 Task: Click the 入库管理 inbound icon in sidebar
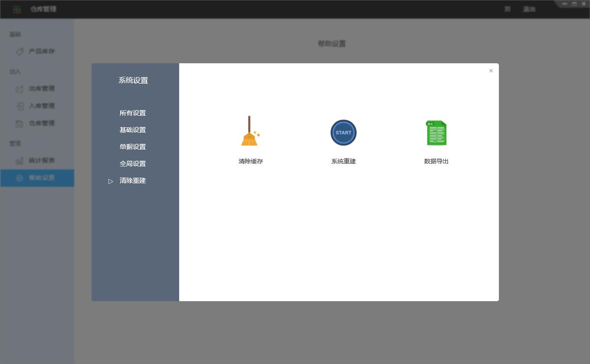(x=20, y=106)
